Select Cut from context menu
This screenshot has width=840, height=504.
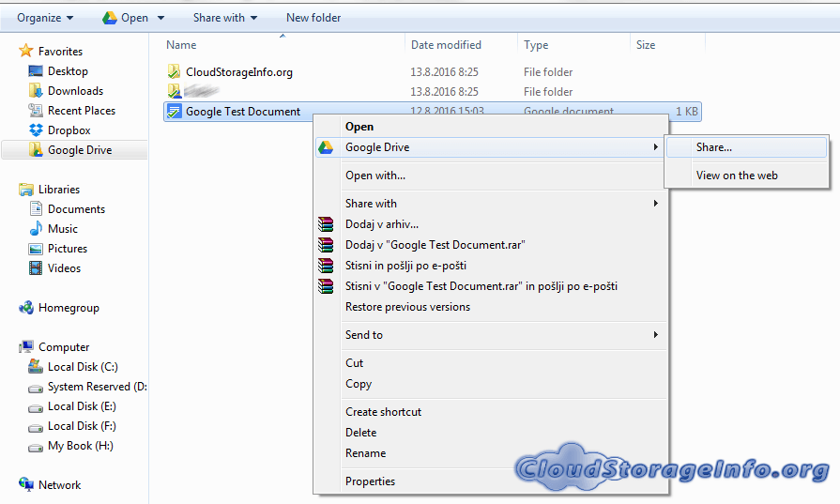(354, 362)
